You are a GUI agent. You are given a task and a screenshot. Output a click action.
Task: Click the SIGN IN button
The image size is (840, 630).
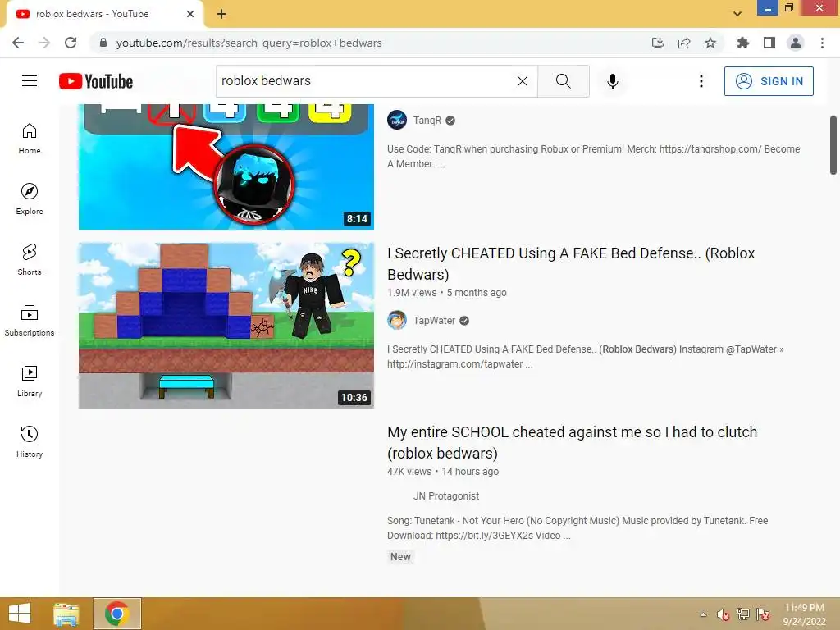point(769,81)
